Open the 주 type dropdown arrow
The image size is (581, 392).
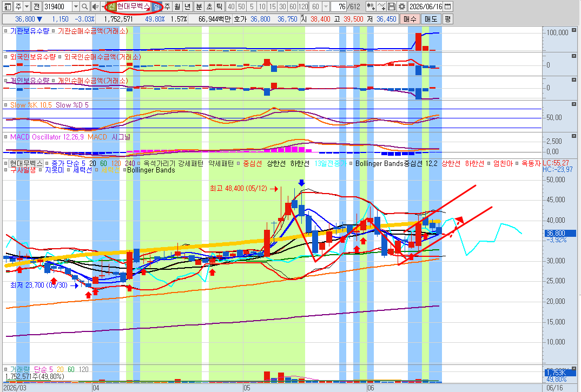[x=27, y=6]
